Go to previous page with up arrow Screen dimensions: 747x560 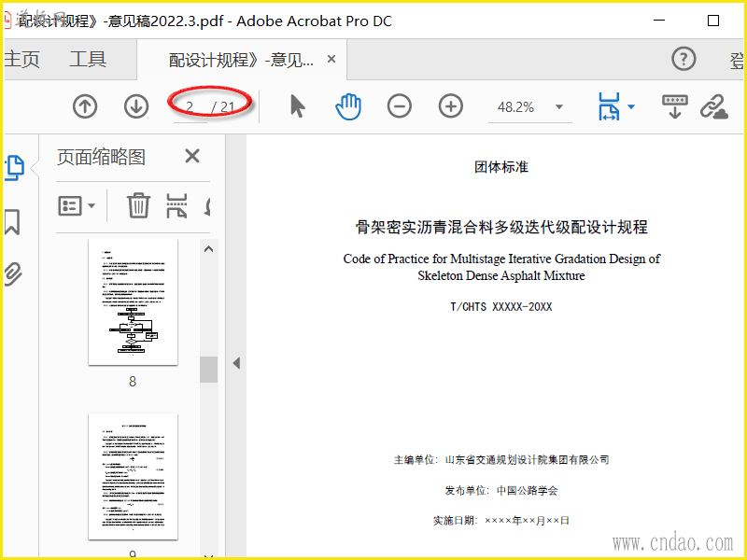85,106
